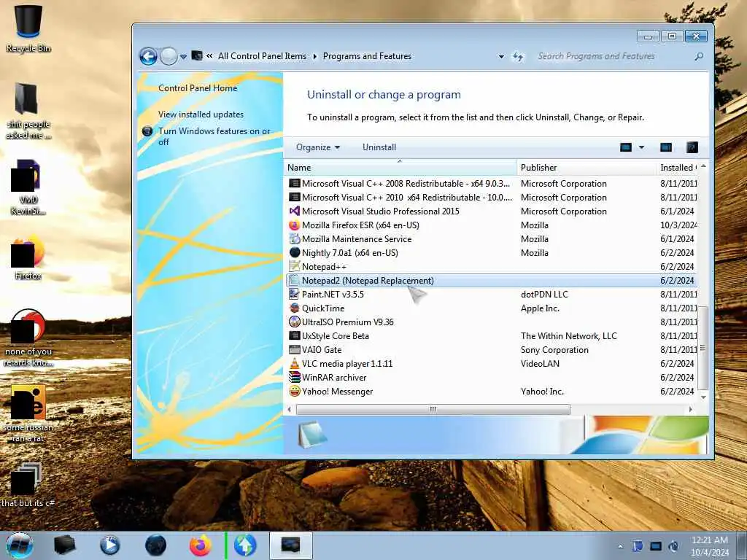Image resolution: width=747 pixels, height=560 pixels.
Task: Select All Control Panel Items breadcrumb
Action: click(262, 56)
